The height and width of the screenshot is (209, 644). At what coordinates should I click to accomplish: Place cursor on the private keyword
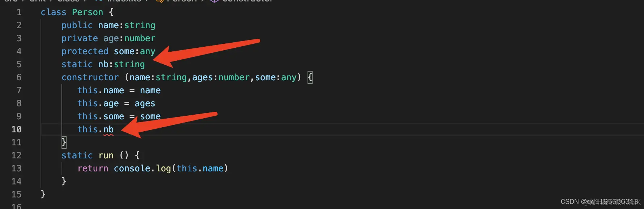click(x=80, y=38)
